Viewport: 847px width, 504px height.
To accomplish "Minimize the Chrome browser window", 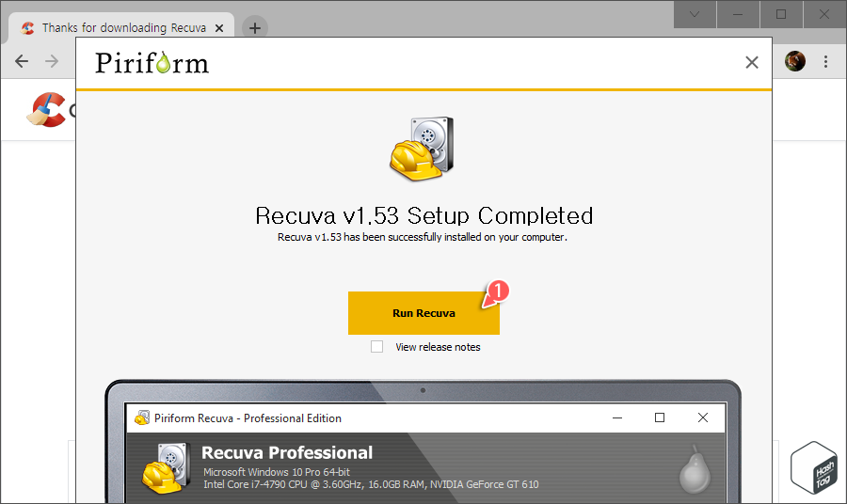I will click(x=738, y=14).
